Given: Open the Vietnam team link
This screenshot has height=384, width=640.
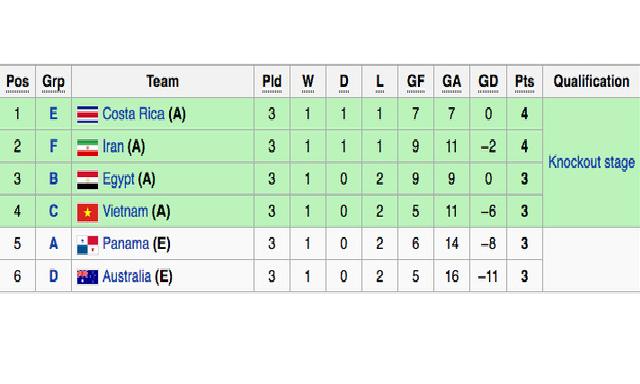Looking at the screenshot, I should point(125,211).
